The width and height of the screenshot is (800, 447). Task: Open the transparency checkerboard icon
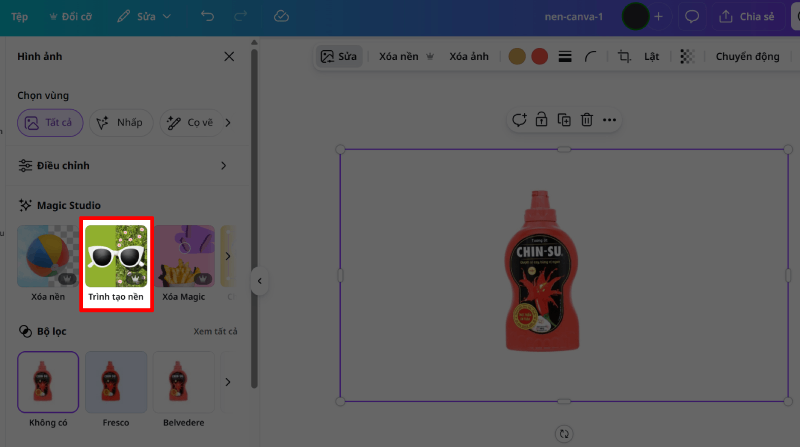(687, 57)
